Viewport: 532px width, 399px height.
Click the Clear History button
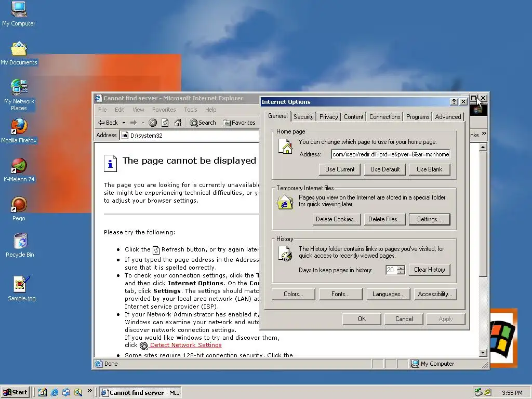pyautogui.click(x=429, y=270)
